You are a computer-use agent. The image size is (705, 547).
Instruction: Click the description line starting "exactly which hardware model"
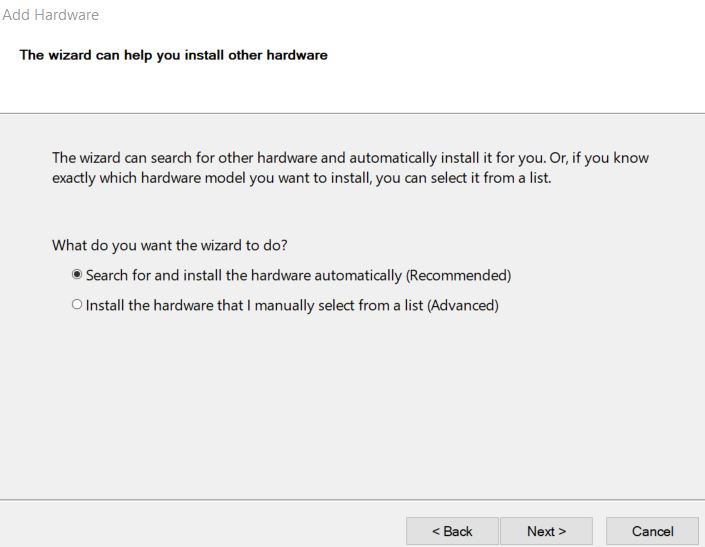302,178
